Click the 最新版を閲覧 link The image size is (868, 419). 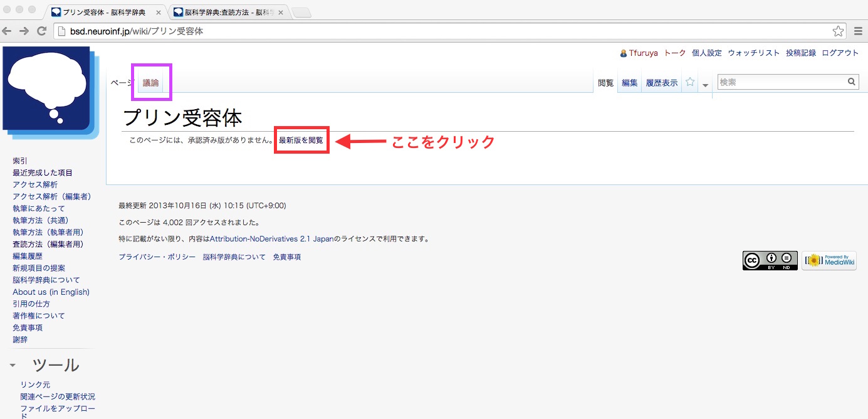point(301,141)
